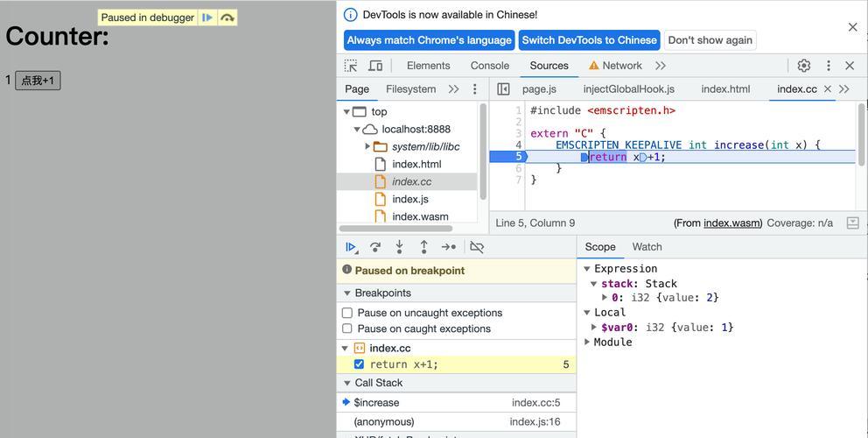
Task: Collapse the localhost:8888 tree node
Action: click(x=357, y=129)
